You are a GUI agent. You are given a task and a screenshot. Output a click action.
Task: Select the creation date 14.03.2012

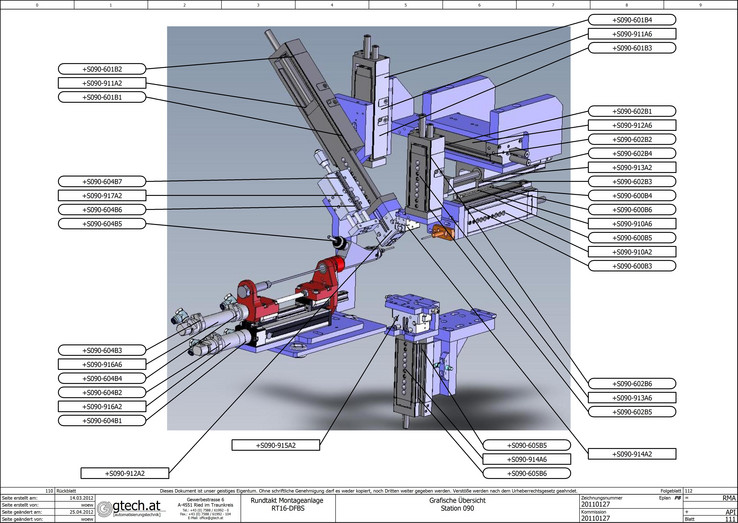(81, 498)
